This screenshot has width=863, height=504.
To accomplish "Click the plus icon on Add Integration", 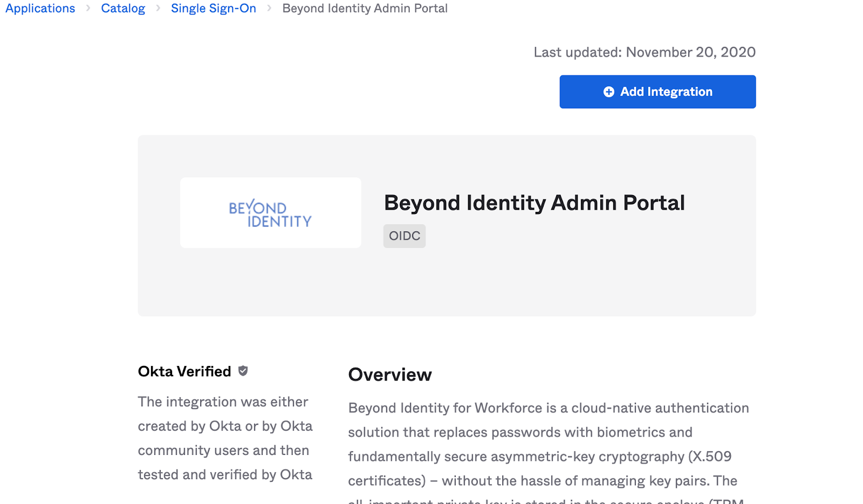I will (609, 92).
